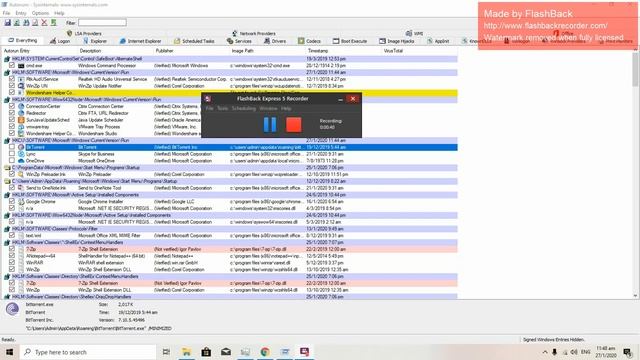Switch to the Explorer tab
Screen dimensions: 640x360
[95, 41]
